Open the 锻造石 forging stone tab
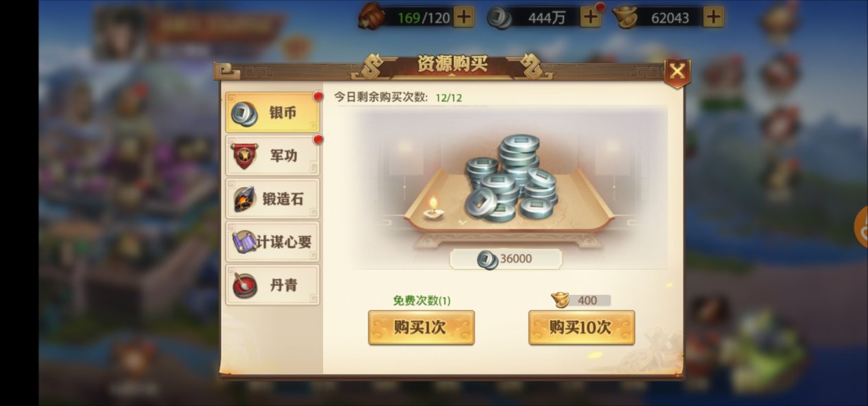Viewport: 868px width, 406px height. (x=272, y=199)
